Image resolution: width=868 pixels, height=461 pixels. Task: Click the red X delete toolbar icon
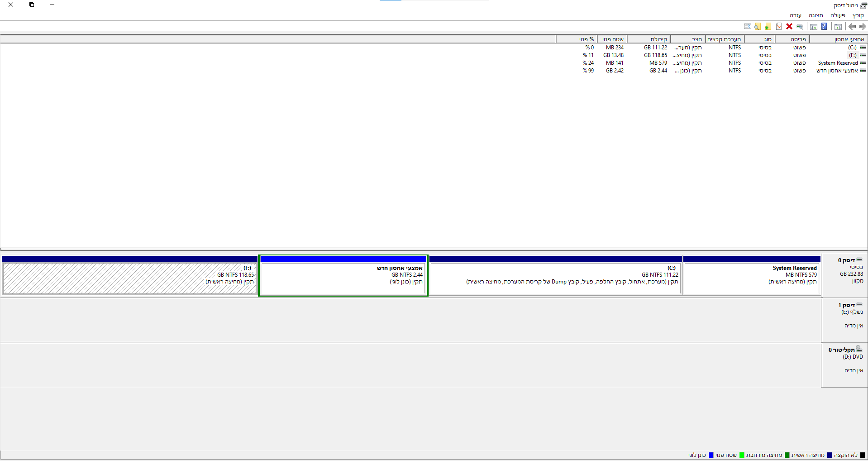point(789,27)
